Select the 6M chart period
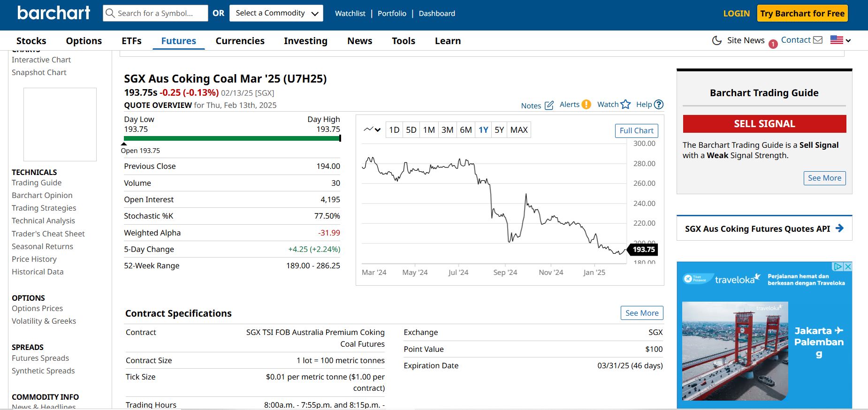This screenshot has height=410, width=868. (x=466, y=130)
